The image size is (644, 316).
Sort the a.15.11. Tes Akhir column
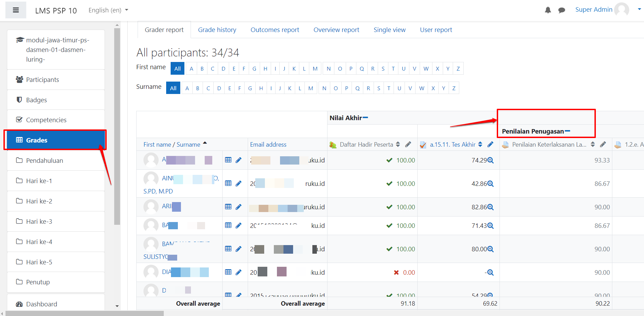click(480, 145)
